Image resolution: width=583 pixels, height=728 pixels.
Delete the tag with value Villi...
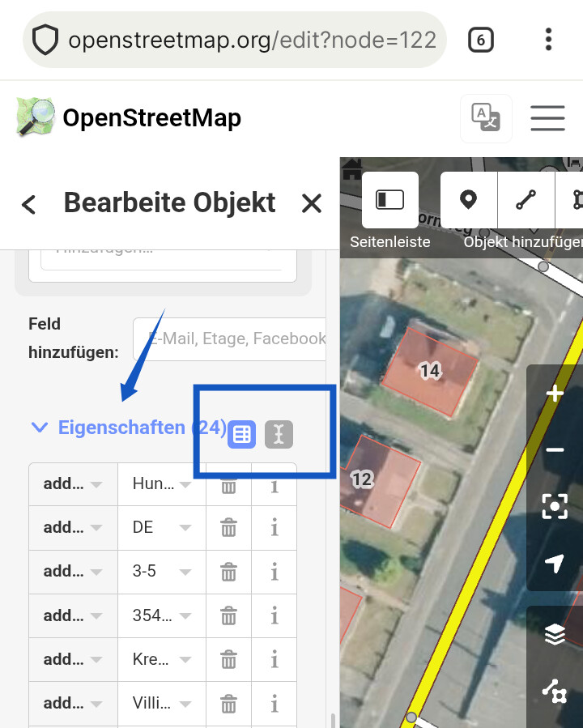228,704
